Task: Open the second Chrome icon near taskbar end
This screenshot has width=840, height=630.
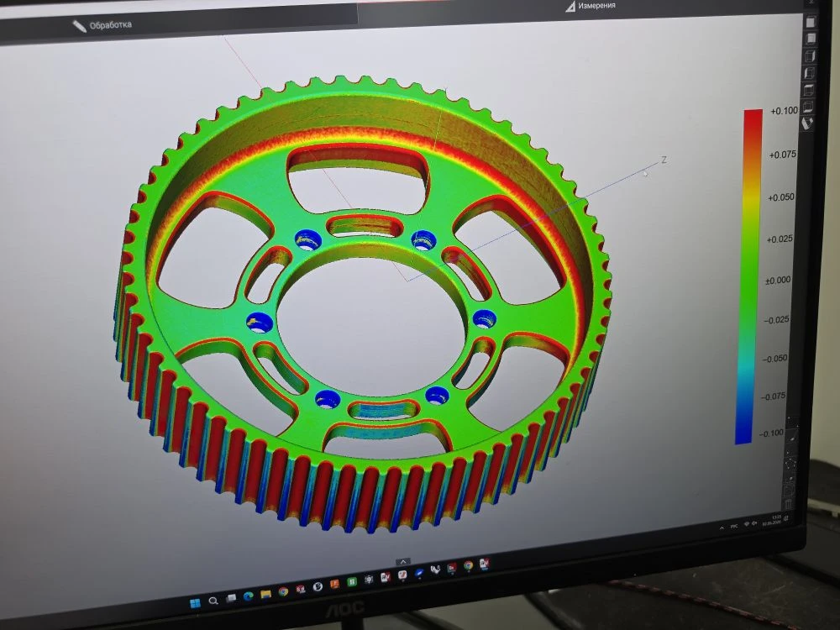Action: [468, 565]
